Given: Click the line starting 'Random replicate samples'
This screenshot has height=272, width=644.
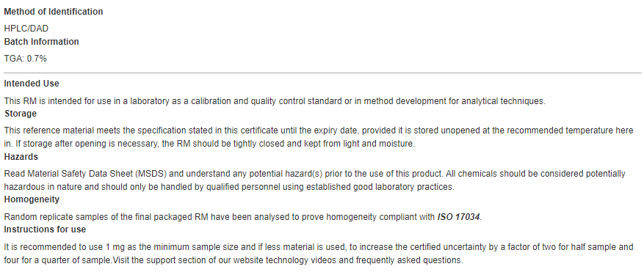Looking at the screenshot, I should click(x=243, y=217).
